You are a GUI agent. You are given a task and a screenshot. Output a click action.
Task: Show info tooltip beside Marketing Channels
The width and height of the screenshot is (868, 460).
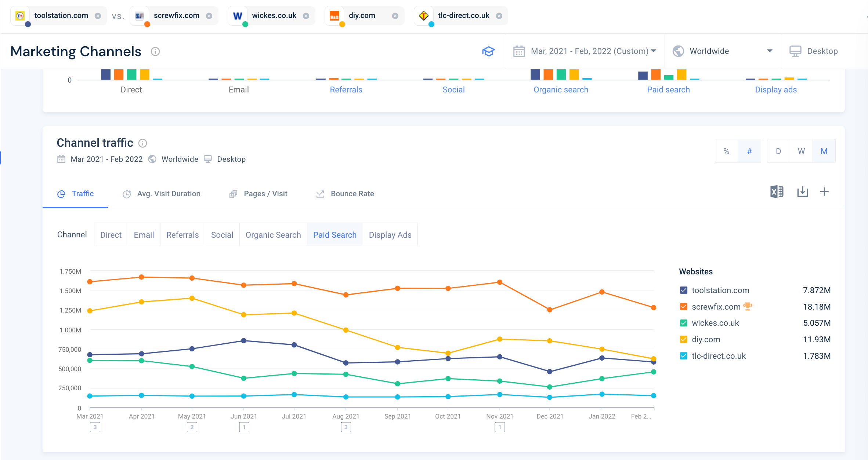pos(155,52)
